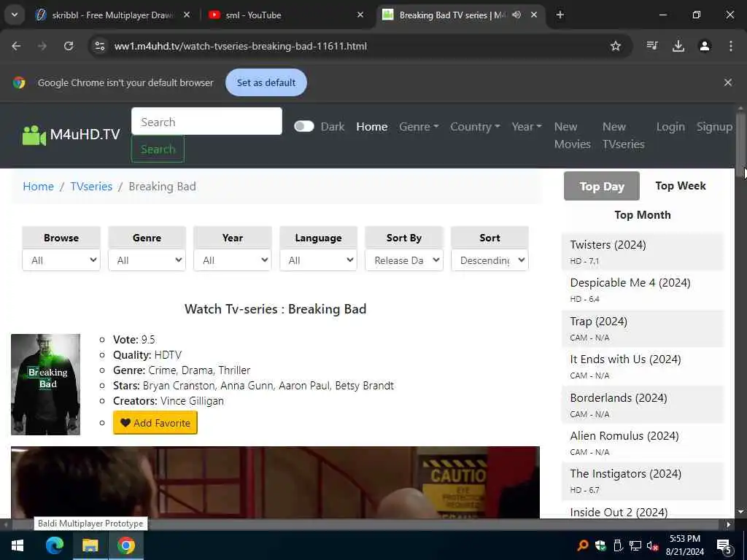Dismiss the default browser notification bar

[728, 82]
